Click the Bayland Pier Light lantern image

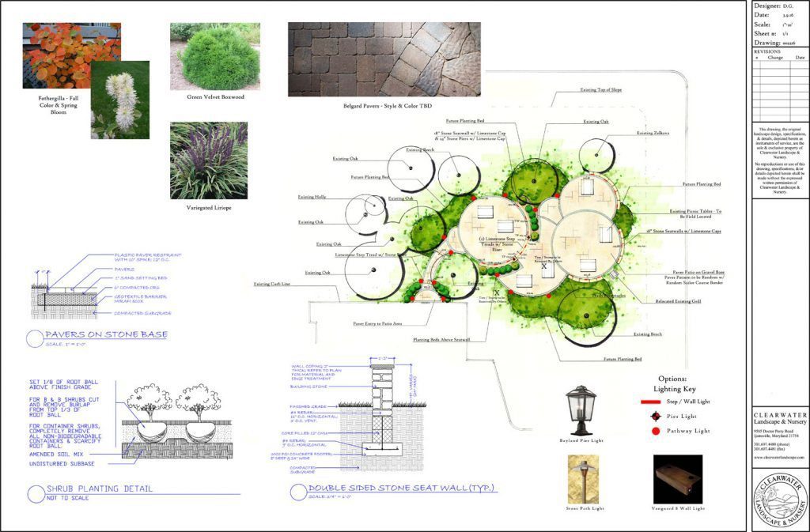[581, 409]
